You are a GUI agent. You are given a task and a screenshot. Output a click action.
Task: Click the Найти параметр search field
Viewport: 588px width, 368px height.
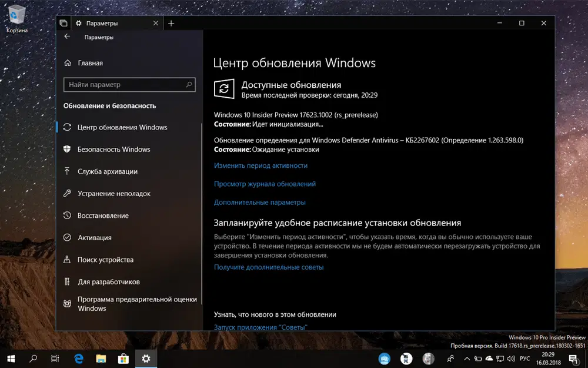[129, 84]
